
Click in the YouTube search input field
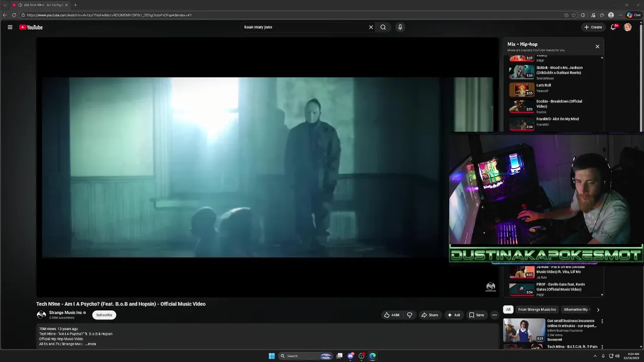(x=304, y=27)
